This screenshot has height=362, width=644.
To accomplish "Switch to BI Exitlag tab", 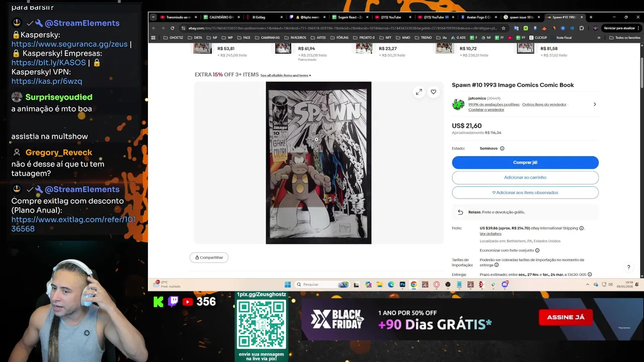I will click(265, 17).
